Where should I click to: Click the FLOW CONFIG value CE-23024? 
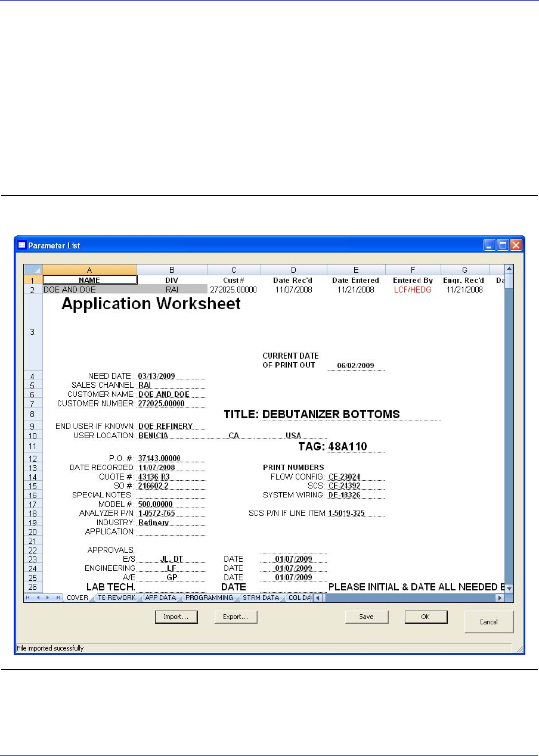pos(344,477)
